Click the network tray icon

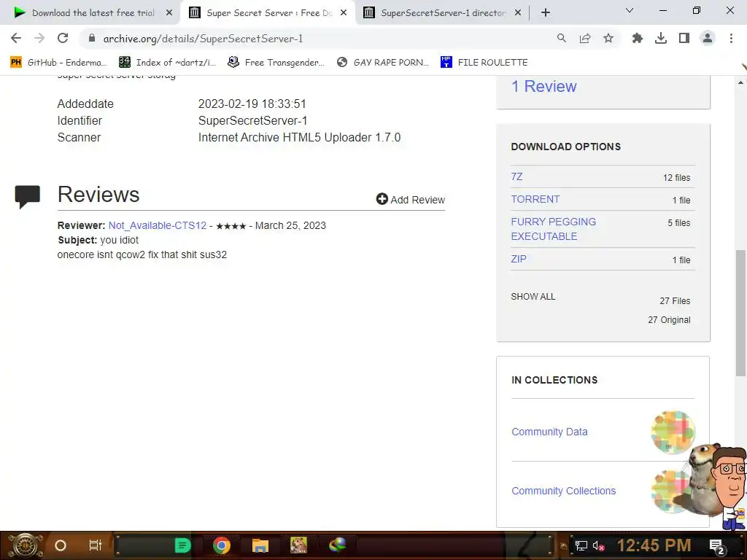tap(581, 545)
